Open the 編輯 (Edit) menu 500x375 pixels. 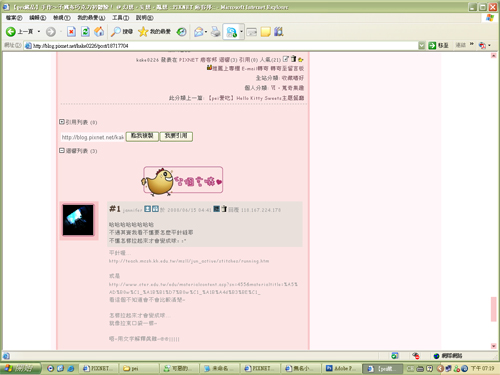pos(37,17)
